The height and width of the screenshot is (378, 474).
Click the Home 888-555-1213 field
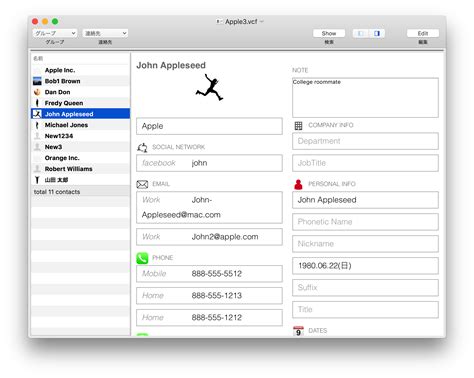click(209, 296)
